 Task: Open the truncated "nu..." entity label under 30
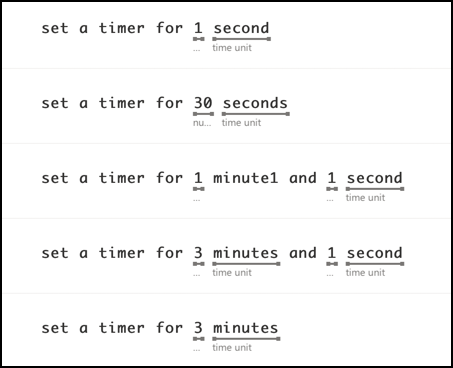click(x=202, y=123)
